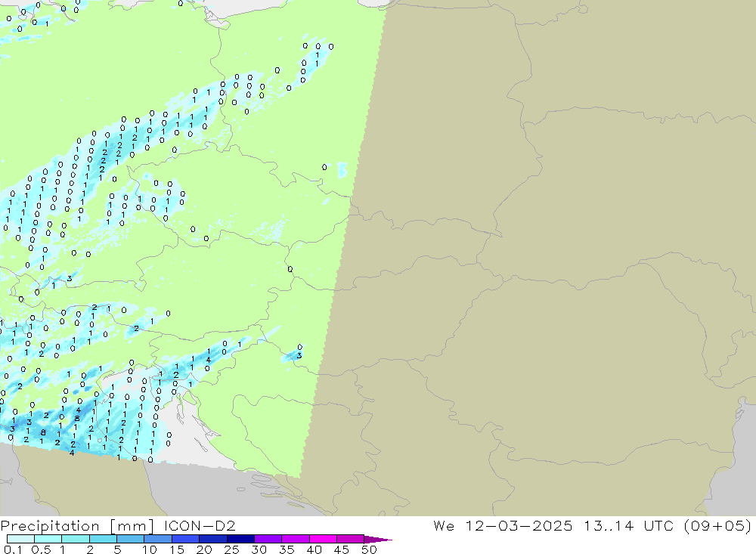Click the '(09+05)' forecast run label
This screenshot has width=756, height=554.
tap(717, 525)
